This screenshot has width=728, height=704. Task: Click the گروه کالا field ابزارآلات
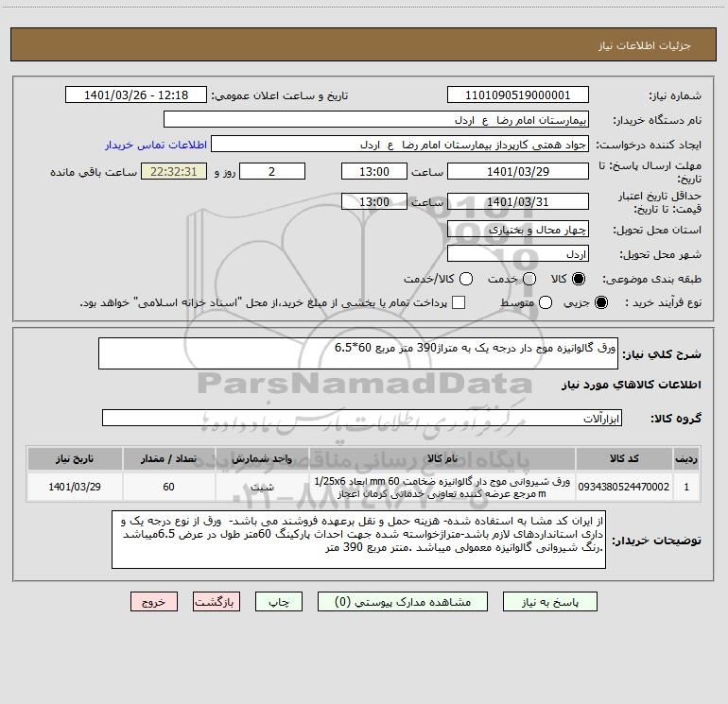click(362, 418)
